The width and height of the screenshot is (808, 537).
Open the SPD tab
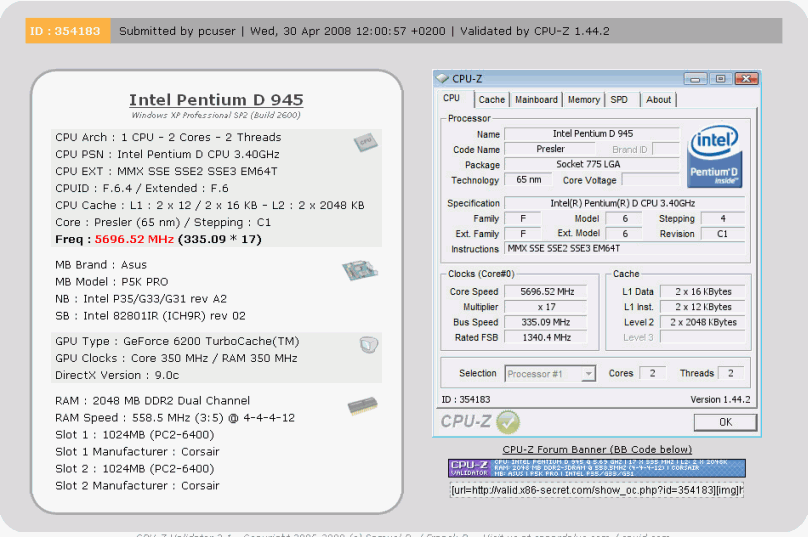click(x=619, y=99)
